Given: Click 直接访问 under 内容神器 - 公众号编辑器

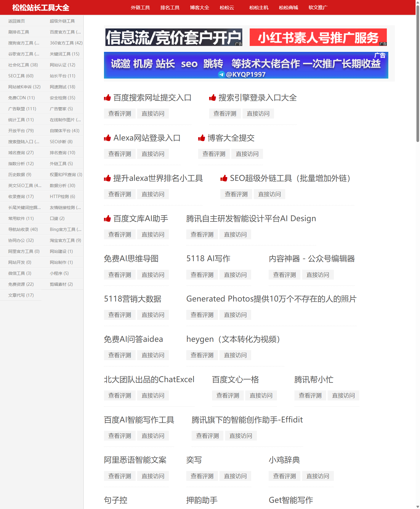Looking at the screenshot, I should tap(318, 275).
